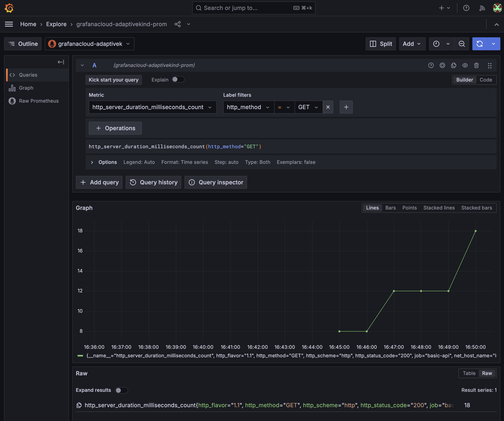This screenshot has height=421, width=504.
Task: Open query A help icon
Action: tap(431, 65)
